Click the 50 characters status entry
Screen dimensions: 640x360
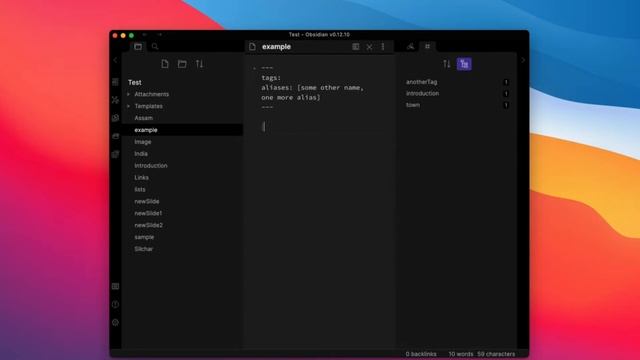[496, 354]
